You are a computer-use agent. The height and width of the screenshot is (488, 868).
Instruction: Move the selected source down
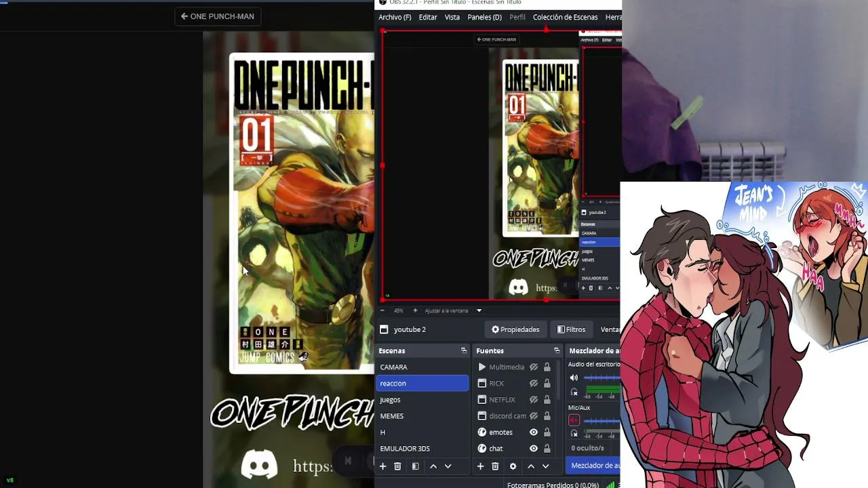(x=545, y=466)
